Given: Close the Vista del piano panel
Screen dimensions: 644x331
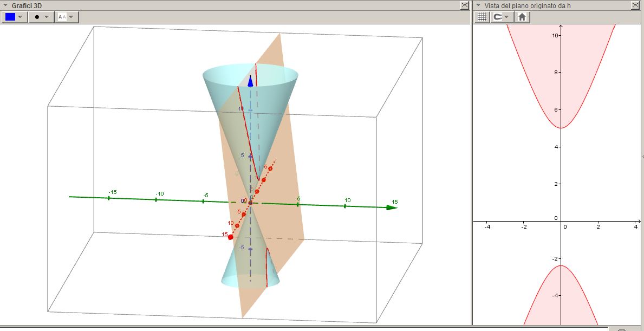Looking at the screenshot, I should (x=635, y=5).
